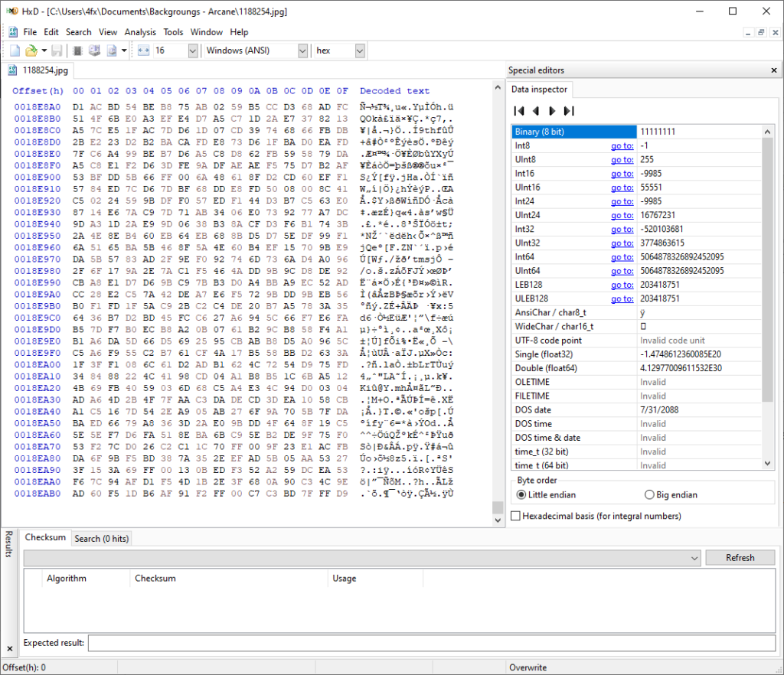Switch to the Search (0 hits) tab

[x=101, y=539]
